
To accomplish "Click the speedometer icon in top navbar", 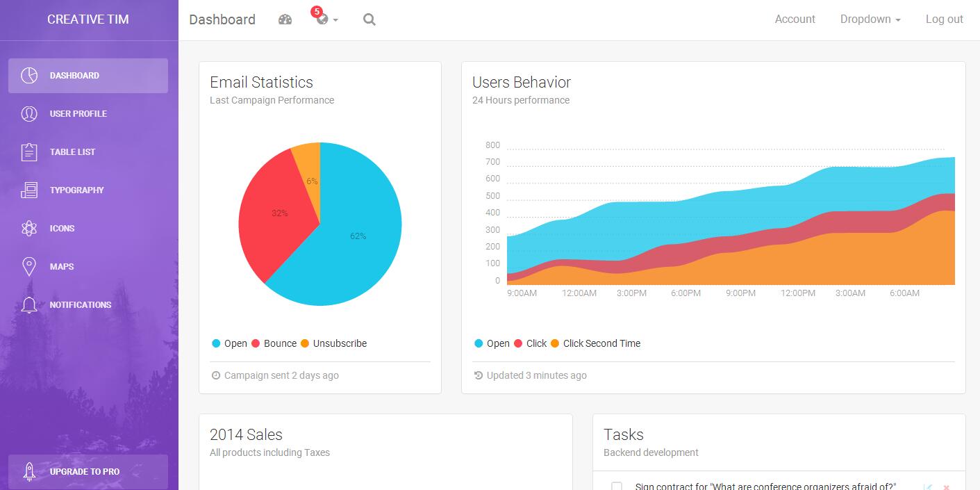I will point(285,19).
